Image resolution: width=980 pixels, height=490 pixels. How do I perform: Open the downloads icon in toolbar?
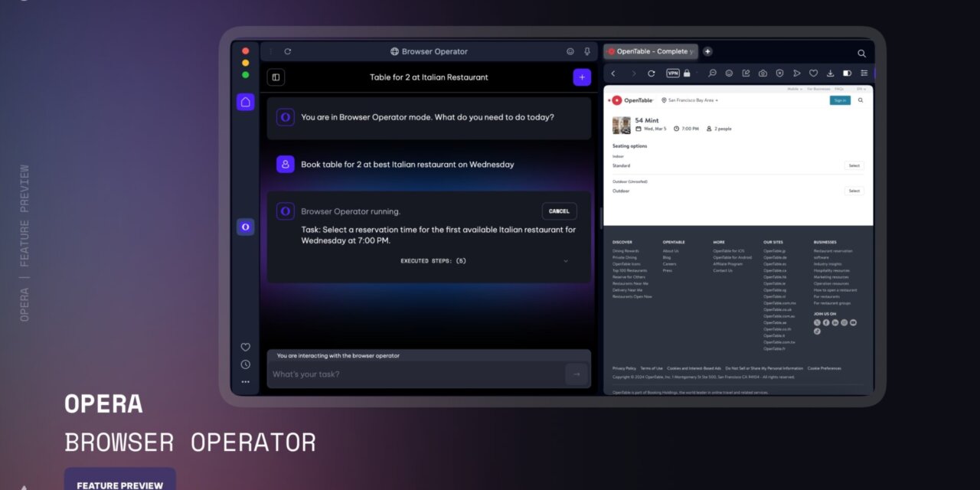[x=830, y=73]
